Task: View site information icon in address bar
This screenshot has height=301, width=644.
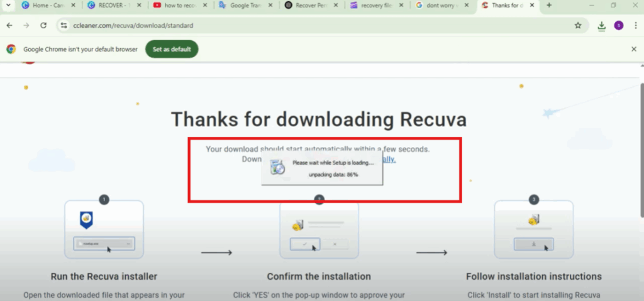Action: 64,26
